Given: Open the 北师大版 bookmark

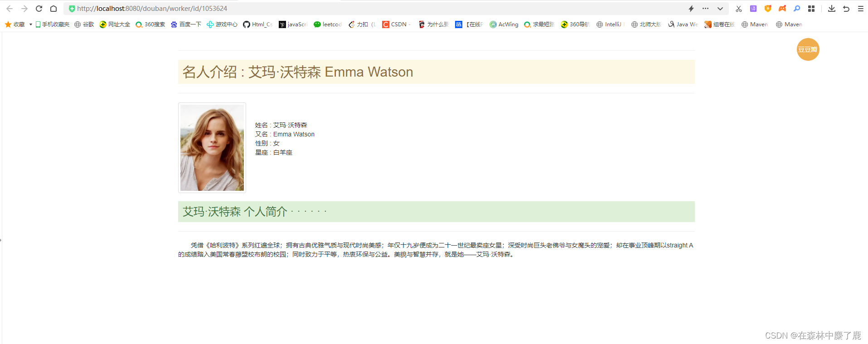Looking at the screenshot, I should [646, 24].
